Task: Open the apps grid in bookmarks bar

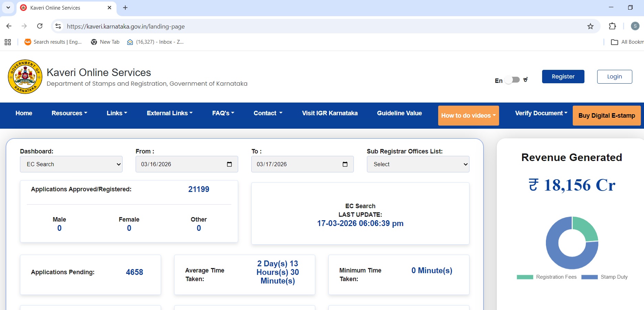Action: 8,42
